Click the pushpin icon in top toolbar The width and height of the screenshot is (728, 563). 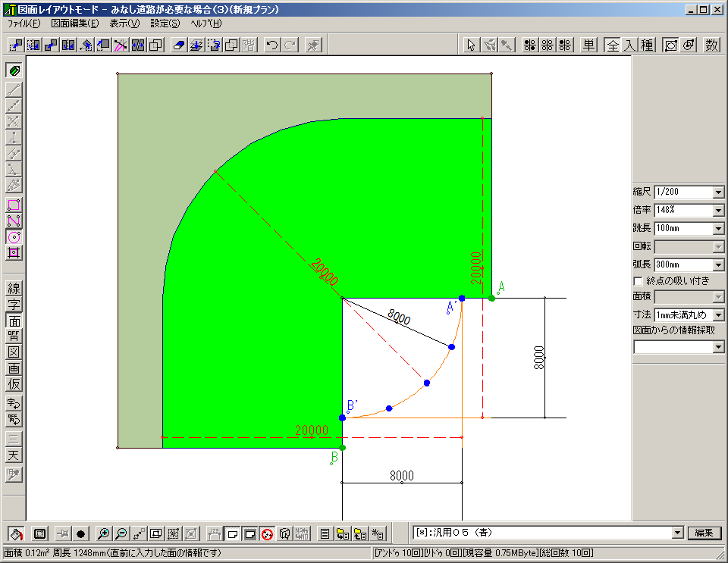pos(313,45)
